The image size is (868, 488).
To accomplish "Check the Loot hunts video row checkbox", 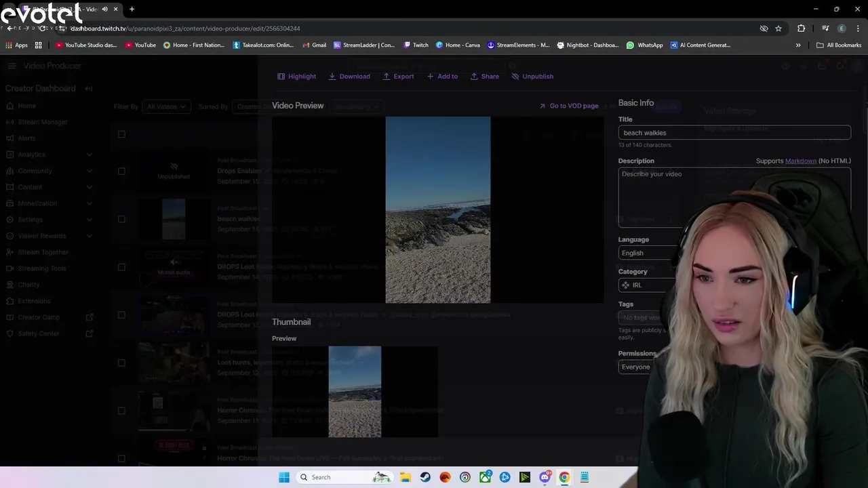I will pos(121,363).
